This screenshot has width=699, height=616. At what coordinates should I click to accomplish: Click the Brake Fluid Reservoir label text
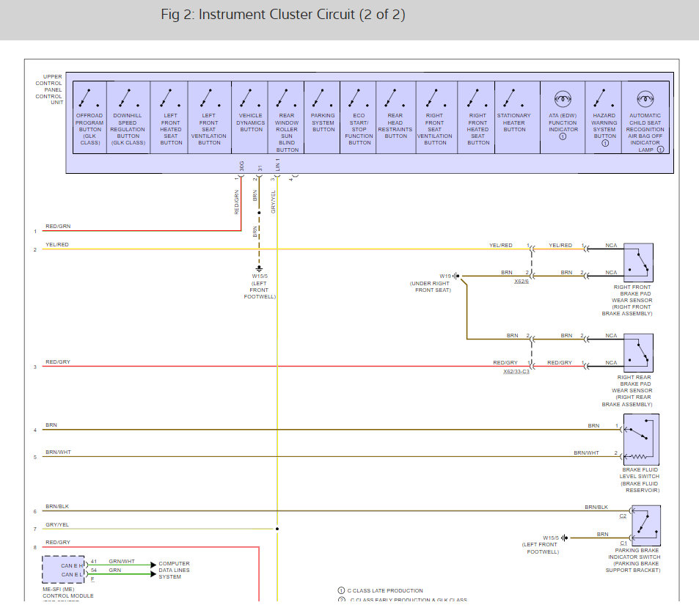640,487
